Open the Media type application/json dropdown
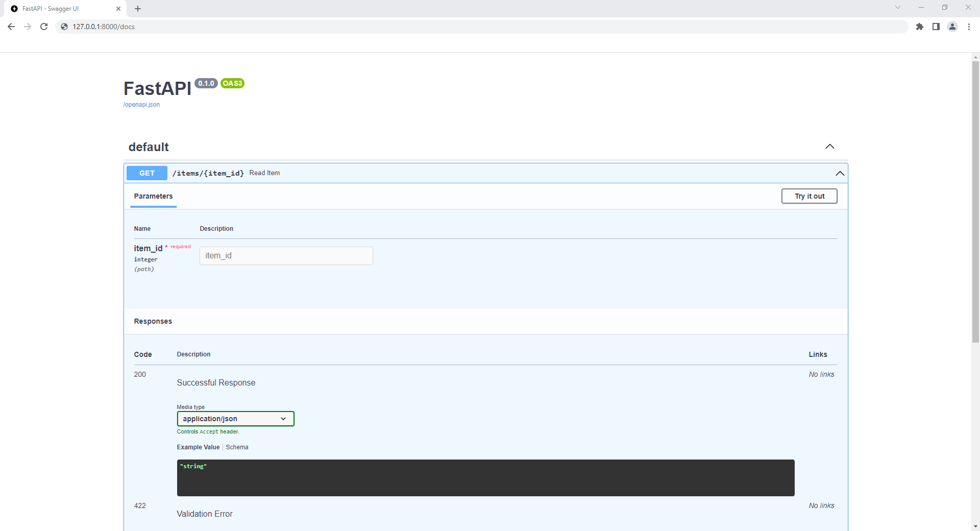980x531 pixels. pos(236,419)
